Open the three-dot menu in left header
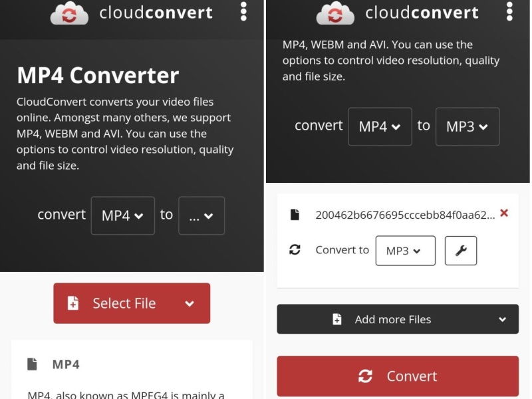This screenshot has height=399, width=532. pyautogui.click(x=244, y=11)
